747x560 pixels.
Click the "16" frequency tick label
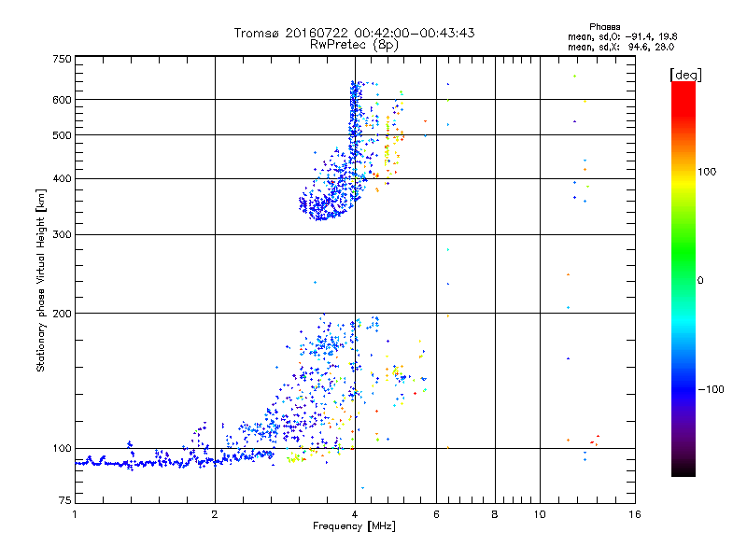(x=635, y=514)
